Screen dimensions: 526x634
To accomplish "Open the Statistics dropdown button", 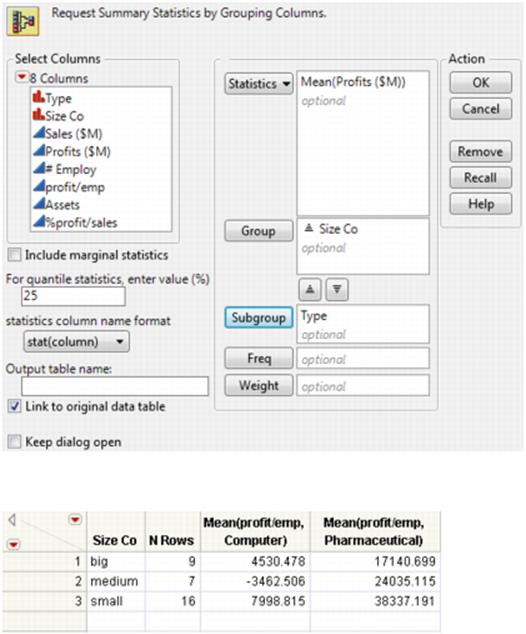I will tap(259, 84).
